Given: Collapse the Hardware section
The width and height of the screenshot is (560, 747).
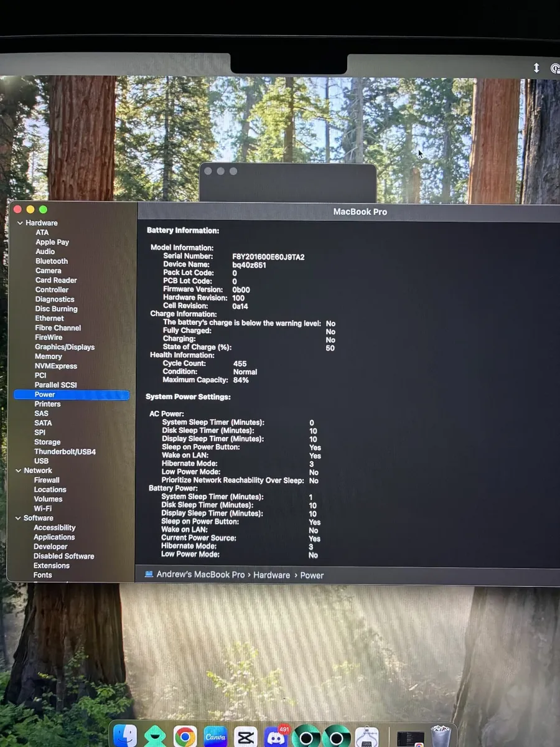Looking at the screenshot, I should 19,223.
